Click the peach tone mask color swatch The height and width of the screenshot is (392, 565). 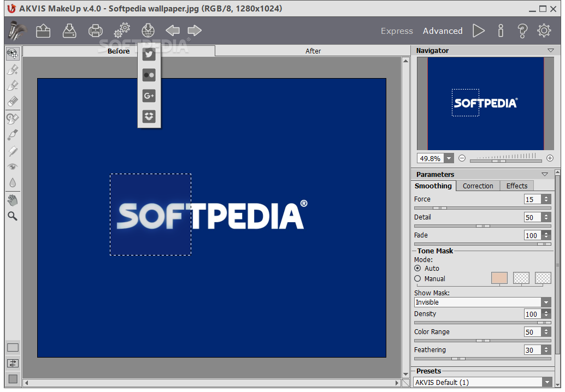pos(499,278)
